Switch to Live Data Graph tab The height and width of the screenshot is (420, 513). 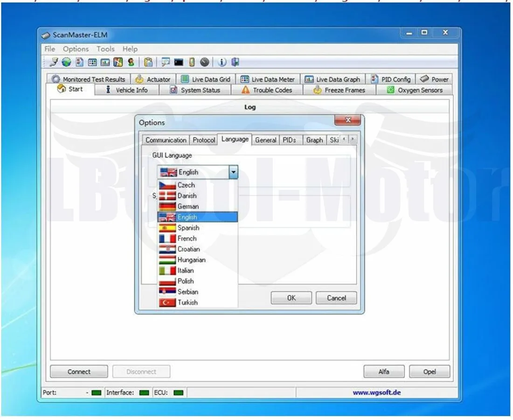click(x=333, y=79)
